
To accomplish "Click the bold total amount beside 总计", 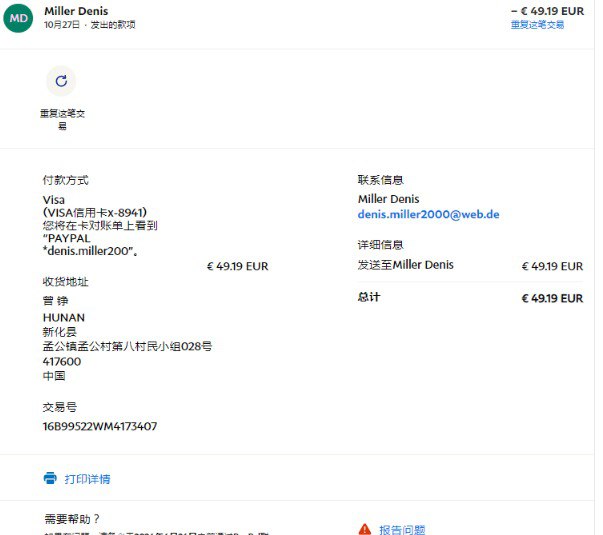I will pyautogui.click(x=552, y=298).
